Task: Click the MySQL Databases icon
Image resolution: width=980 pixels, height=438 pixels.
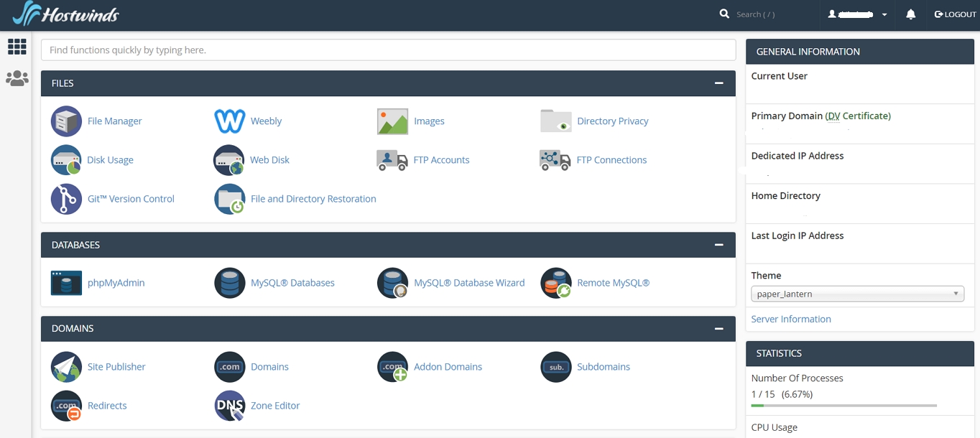Action: point(230,283)
